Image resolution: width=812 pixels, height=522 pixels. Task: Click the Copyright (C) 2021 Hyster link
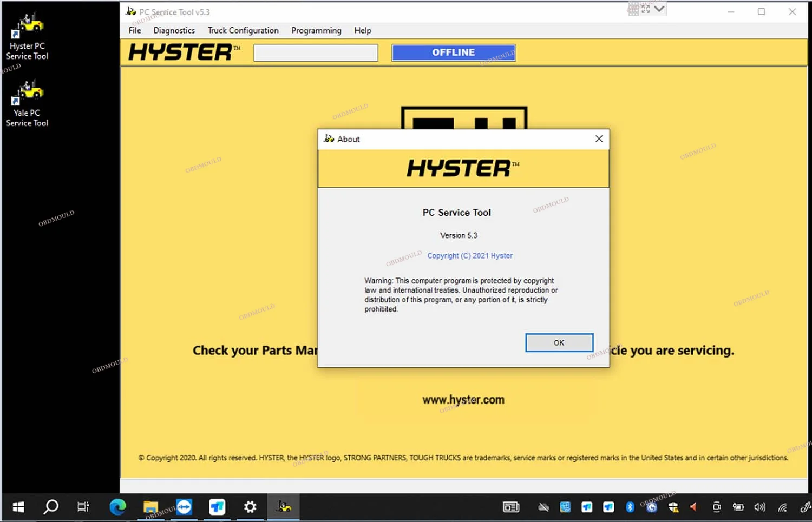470,256
